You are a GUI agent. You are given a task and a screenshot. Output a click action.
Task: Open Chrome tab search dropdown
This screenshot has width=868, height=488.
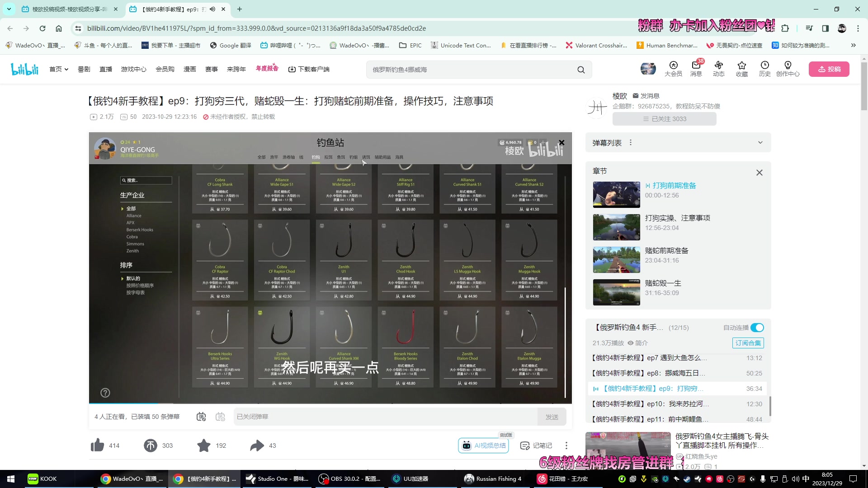coord(9,9)
